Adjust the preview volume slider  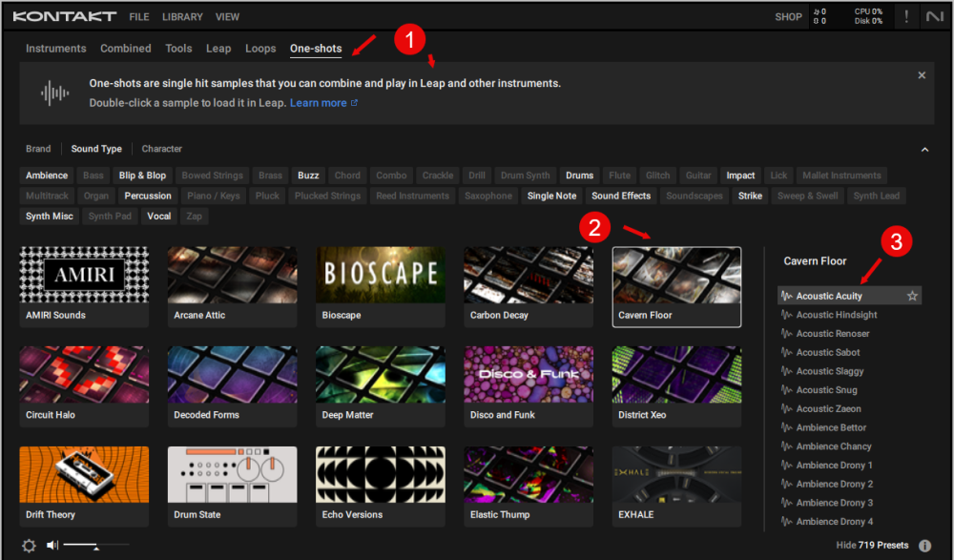(96, 546)
